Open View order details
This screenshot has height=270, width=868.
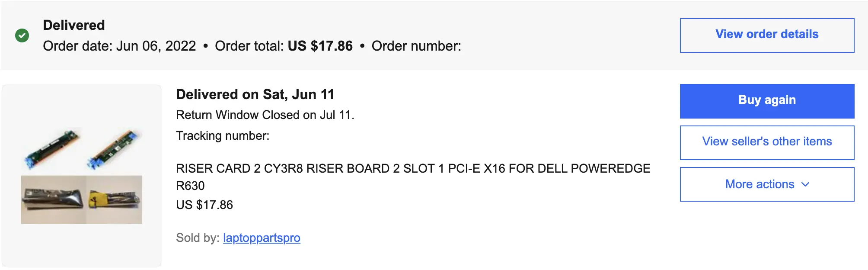click(767, 35)
